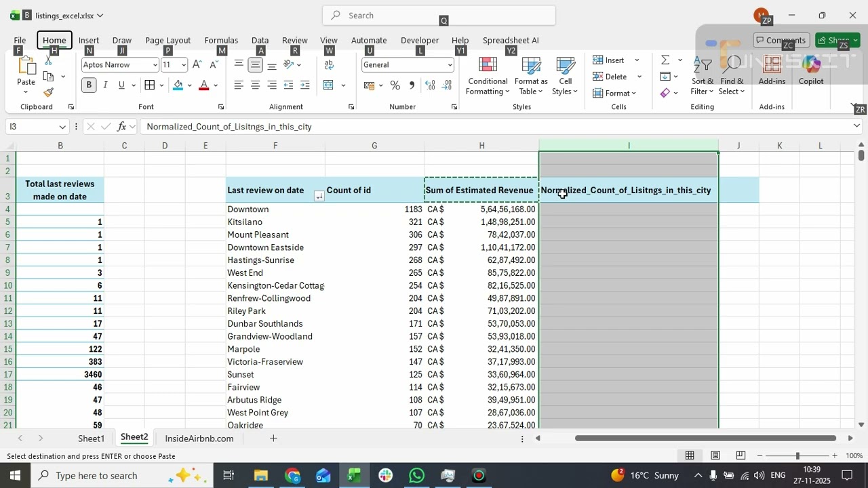Open the Insert ribbon tab

[89, 40]
